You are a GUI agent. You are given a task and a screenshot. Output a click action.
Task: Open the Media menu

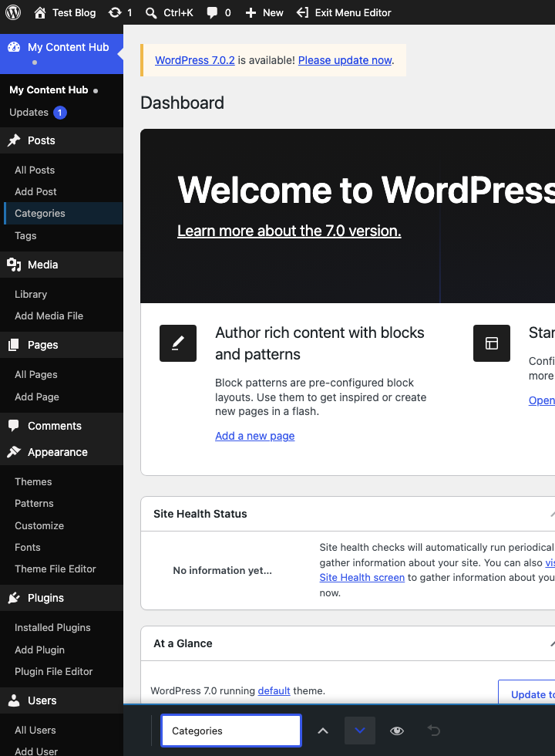tap(62, 265)
